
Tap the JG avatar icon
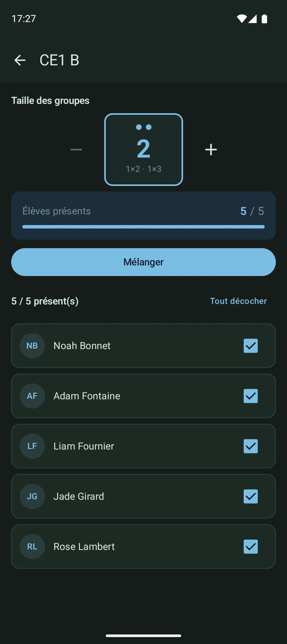(32, 496)
